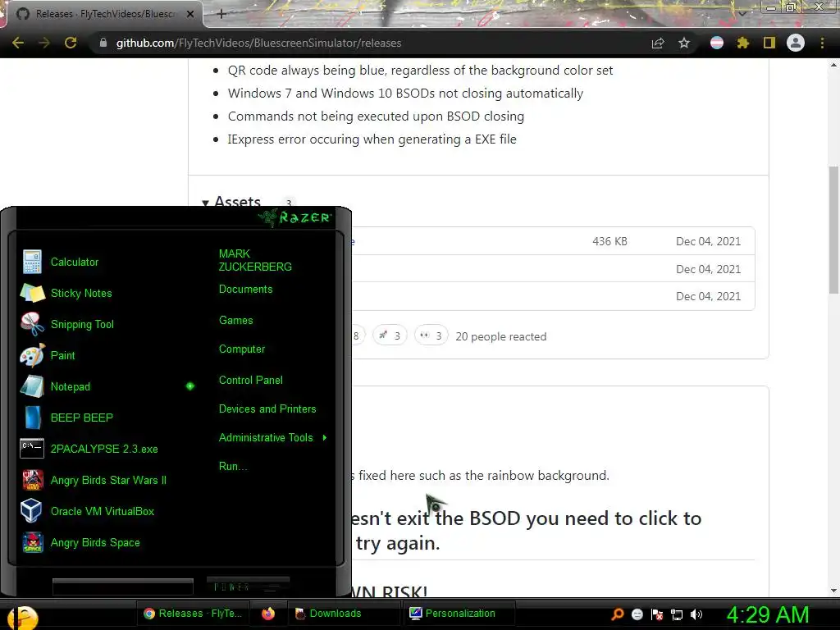Open the tab search dropdown

click(x=742, y=13)
